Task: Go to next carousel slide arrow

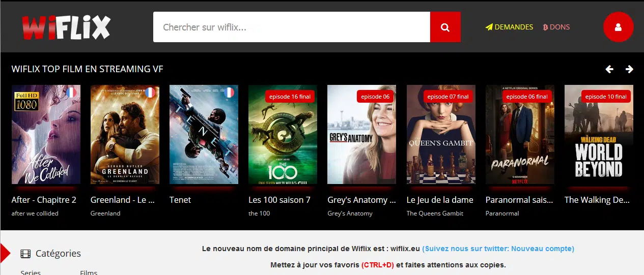Action: (x=629, y=69)
